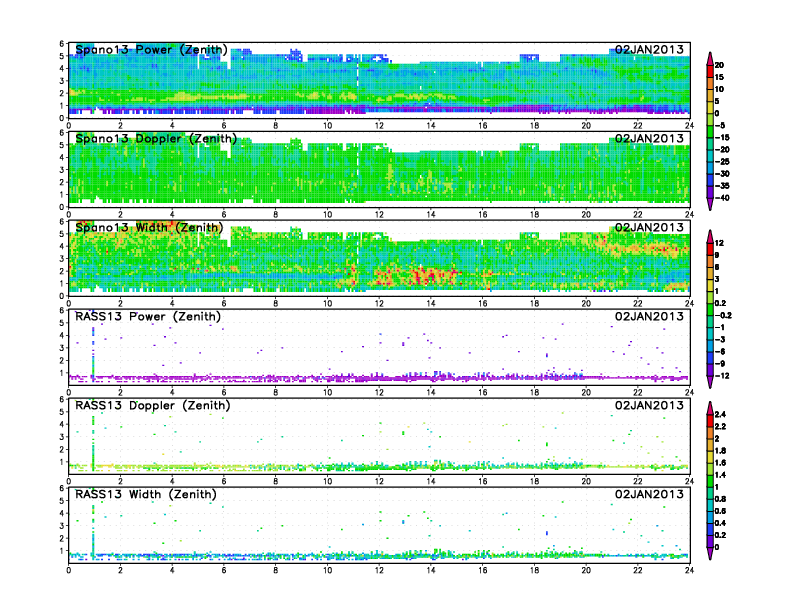Click the '-40' label on the power colorbar
The width and height of the screenshot is (792, 612).
(x=722, y=198)
